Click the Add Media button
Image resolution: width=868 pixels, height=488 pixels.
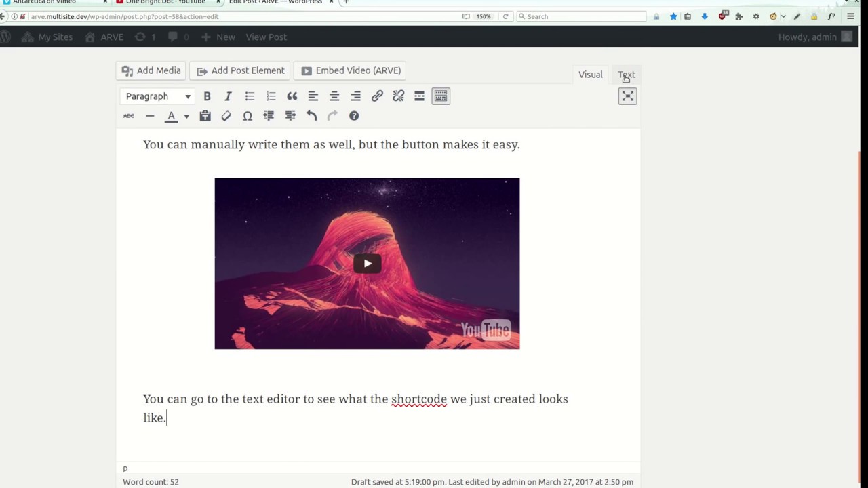click(x=151, y=70)
